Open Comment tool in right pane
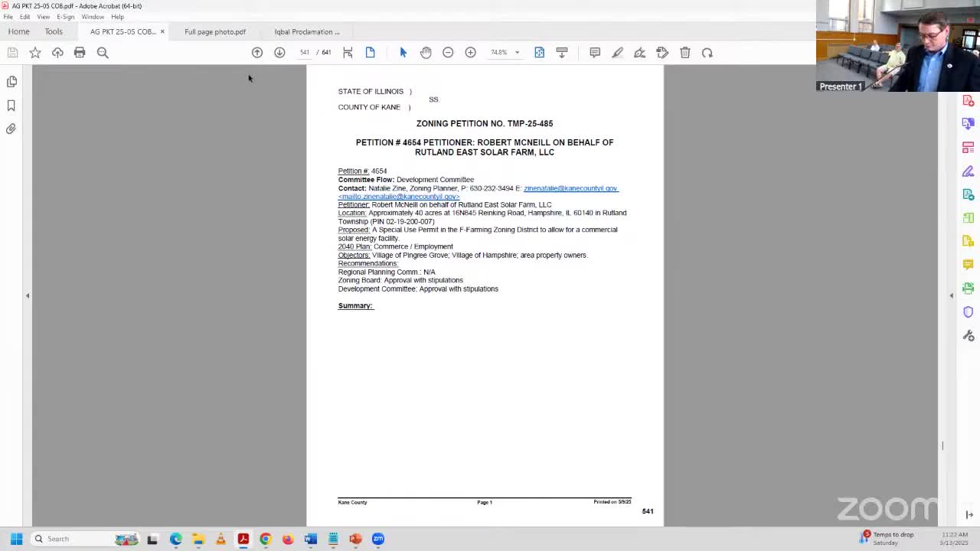980x551 pixels. 969,264
